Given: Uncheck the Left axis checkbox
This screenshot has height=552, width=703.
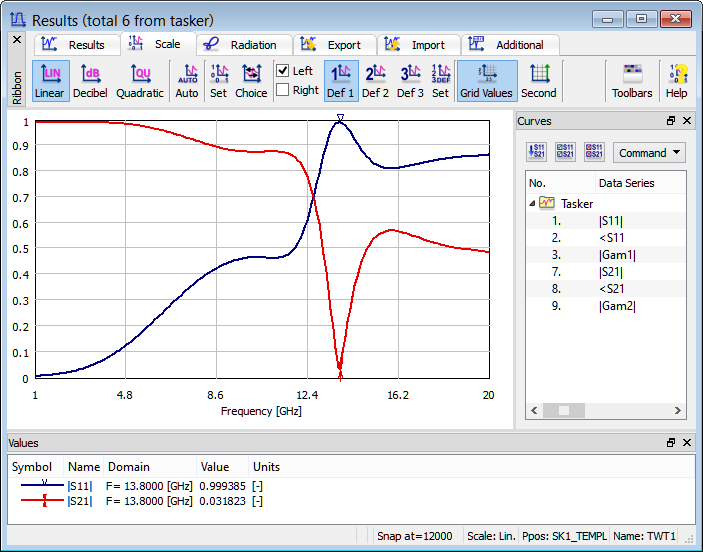Looking at the screenshot, I should pos(283,71).
